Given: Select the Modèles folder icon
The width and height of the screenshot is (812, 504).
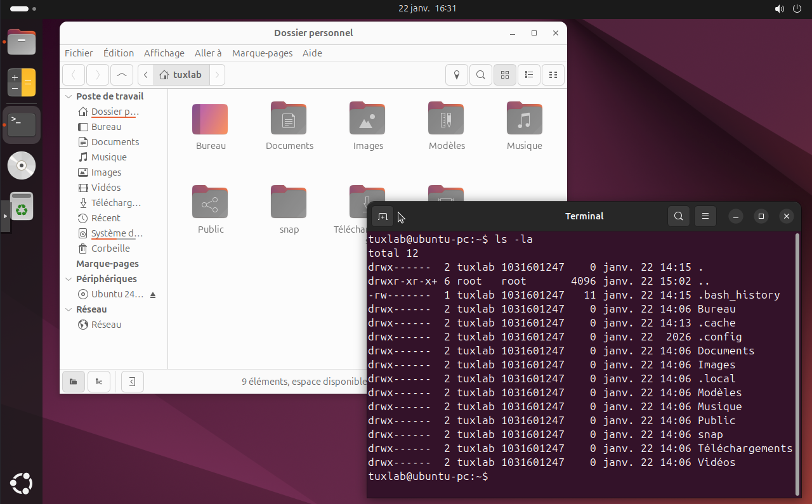Looking at the screenshot, I should tap(447, 119).
